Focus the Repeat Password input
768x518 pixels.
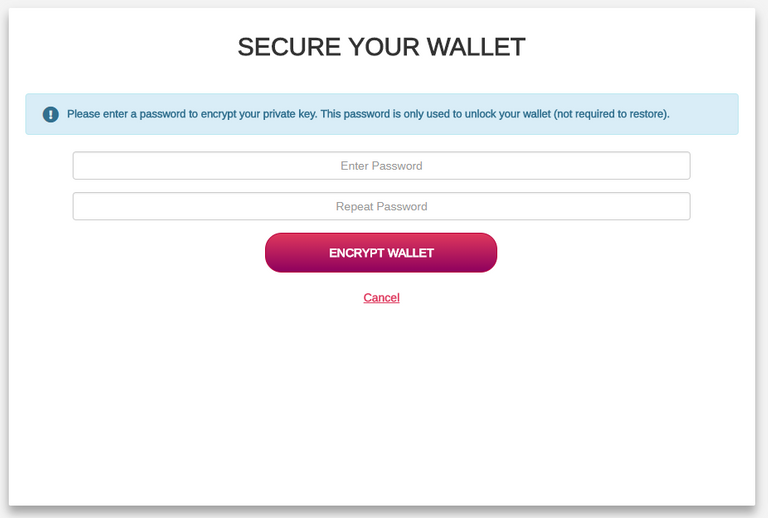(x=381, y=207)
